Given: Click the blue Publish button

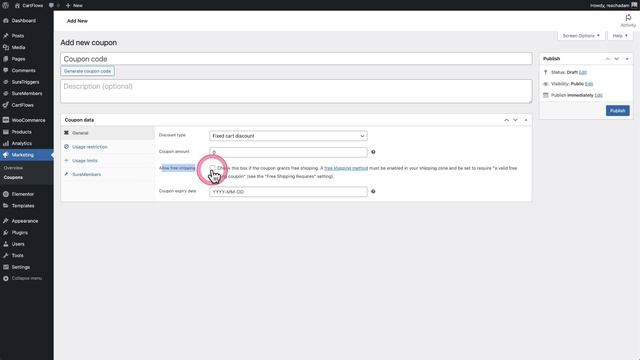Looking at the screenshot, I should point(618,111).
